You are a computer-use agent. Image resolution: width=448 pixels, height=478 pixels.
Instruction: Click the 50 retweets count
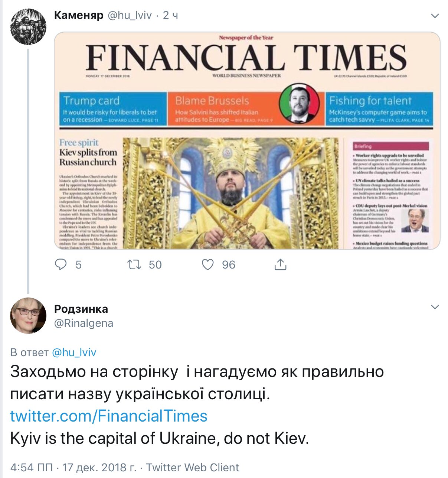click(155, 264)
